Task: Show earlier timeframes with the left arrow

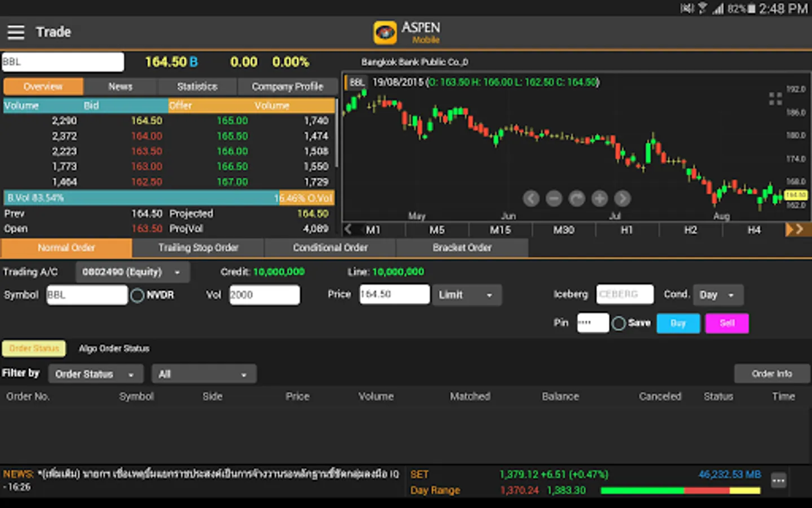Action: click(x=348, y=229)
